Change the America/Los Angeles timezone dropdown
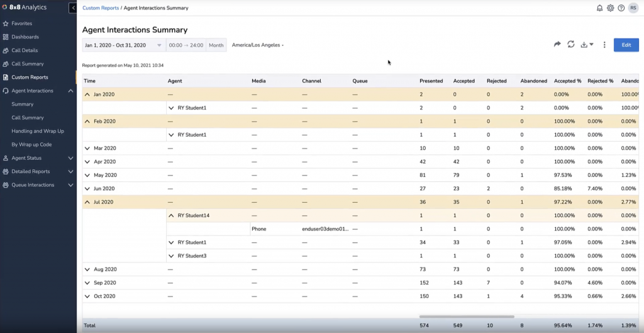 (258, 45)
